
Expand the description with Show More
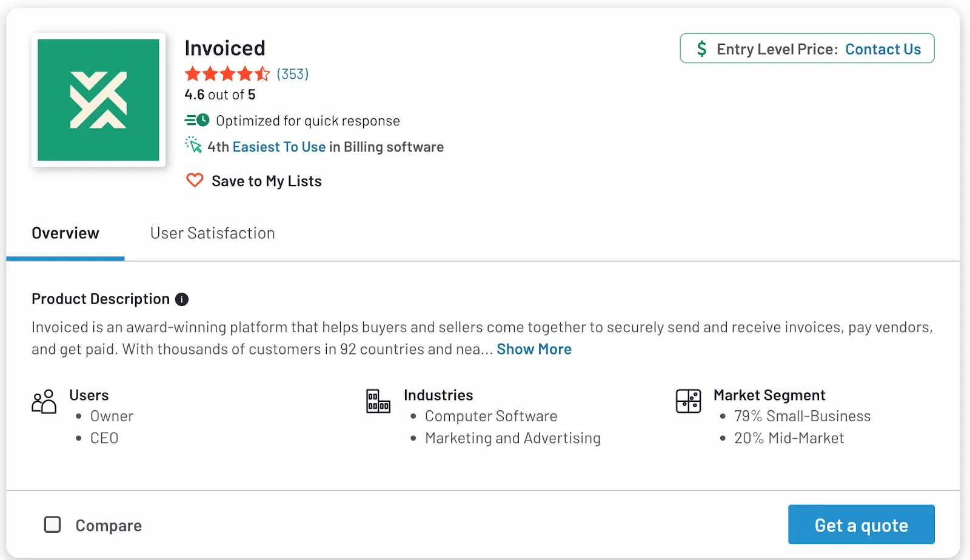click(533, 348)
